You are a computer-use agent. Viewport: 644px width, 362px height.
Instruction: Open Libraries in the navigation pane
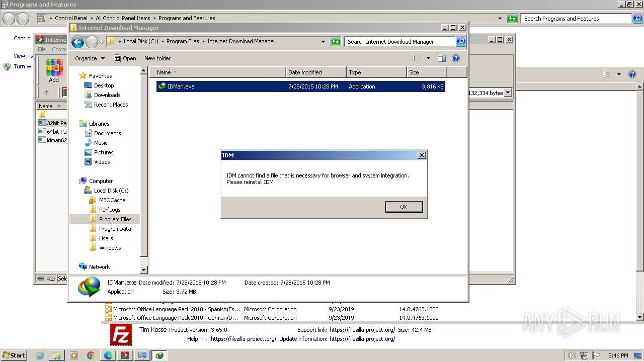click(x=99, y=124)
